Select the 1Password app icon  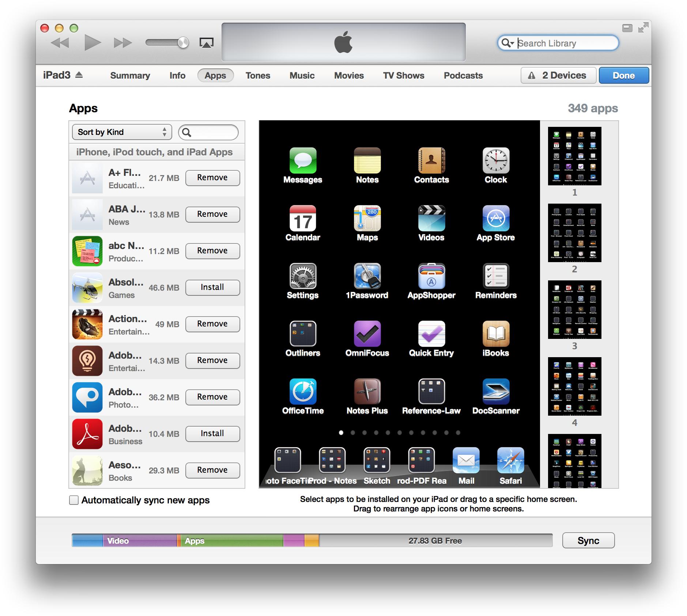[367, 276]
